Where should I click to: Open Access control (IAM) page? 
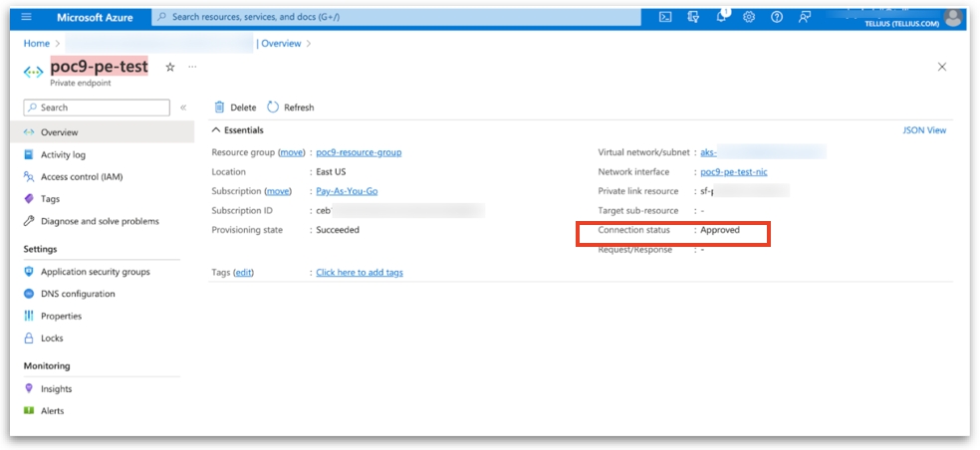pyautogui.click(x=81, y=177)
